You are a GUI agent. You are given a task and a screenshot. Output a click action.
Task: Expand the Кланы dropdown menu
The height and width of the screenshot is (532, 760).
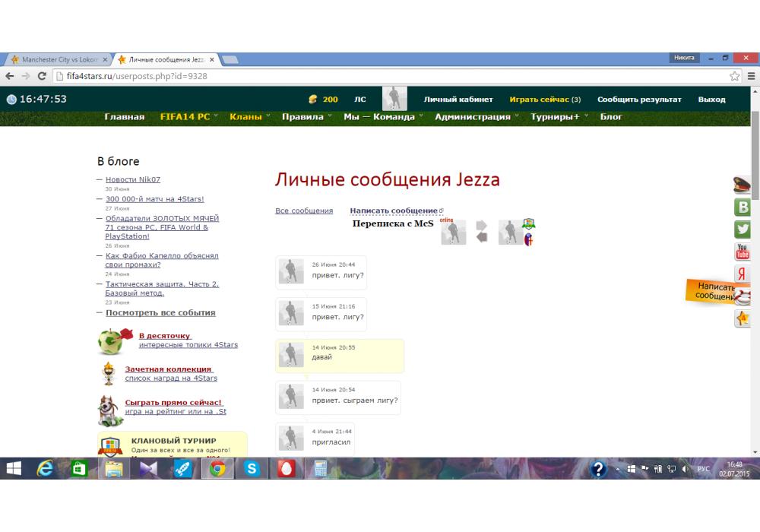[249, 117]
